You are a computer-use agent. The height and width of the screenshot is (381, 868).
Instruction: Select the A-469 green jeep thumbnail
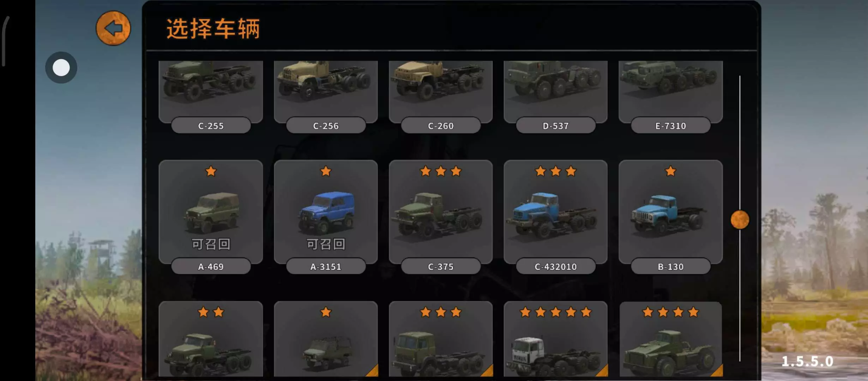(x=211, y=212)
